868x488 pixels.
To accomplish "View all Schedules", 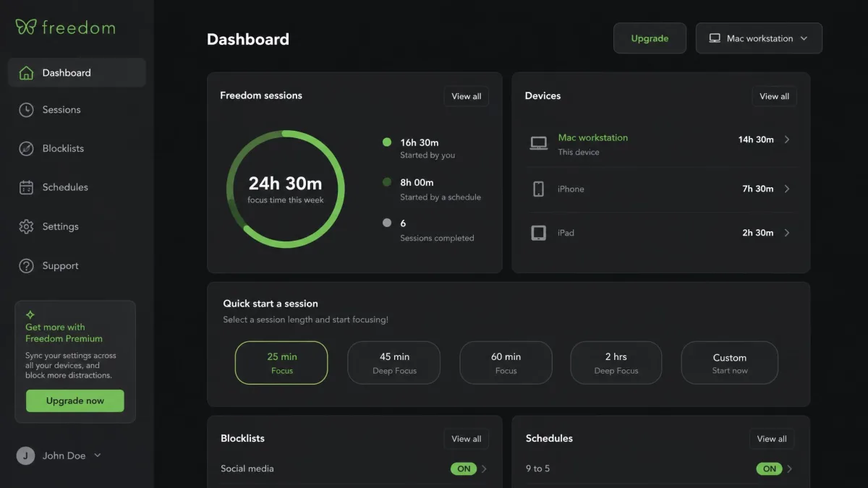I will 772,439.
